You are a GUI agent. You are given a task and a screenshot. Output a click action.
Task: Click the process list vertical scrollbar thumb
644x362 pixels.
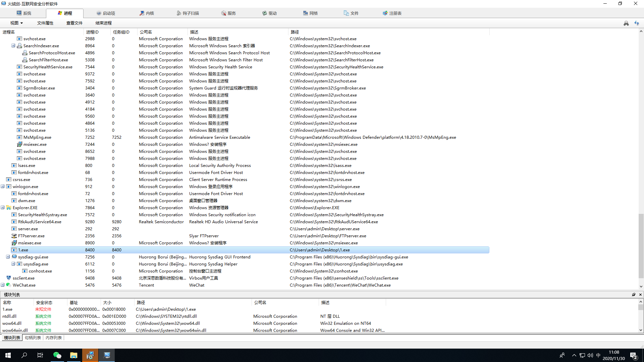641,246
